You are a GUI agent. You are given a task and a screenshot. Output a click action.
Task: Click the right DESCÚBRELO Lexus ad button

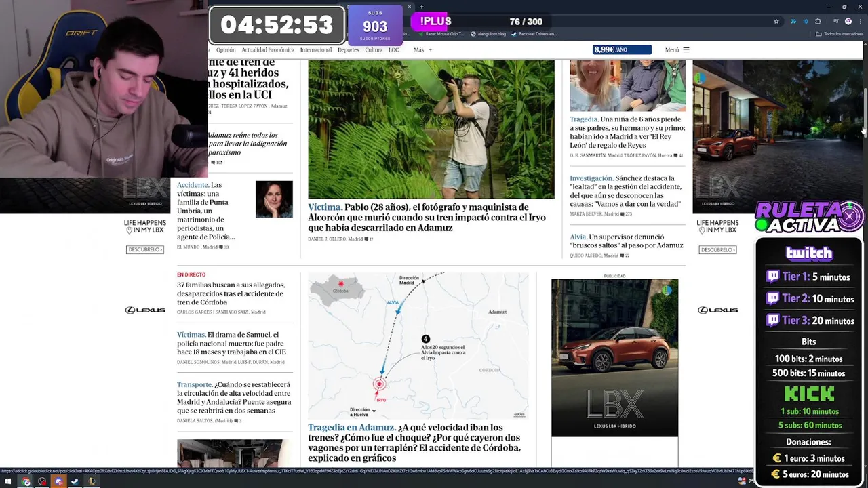[x=717, y=249]
